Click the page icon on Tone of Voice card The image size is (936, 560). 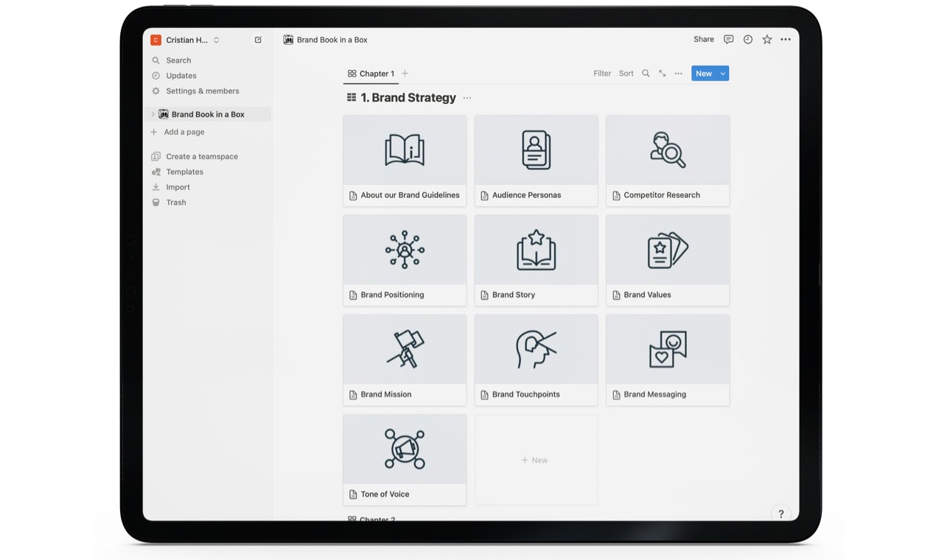[353, 494]
